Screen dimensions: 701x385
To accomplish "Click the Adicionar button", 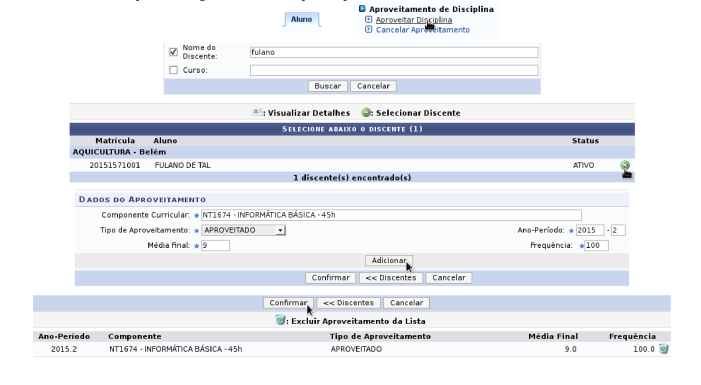I will point(389,260).
